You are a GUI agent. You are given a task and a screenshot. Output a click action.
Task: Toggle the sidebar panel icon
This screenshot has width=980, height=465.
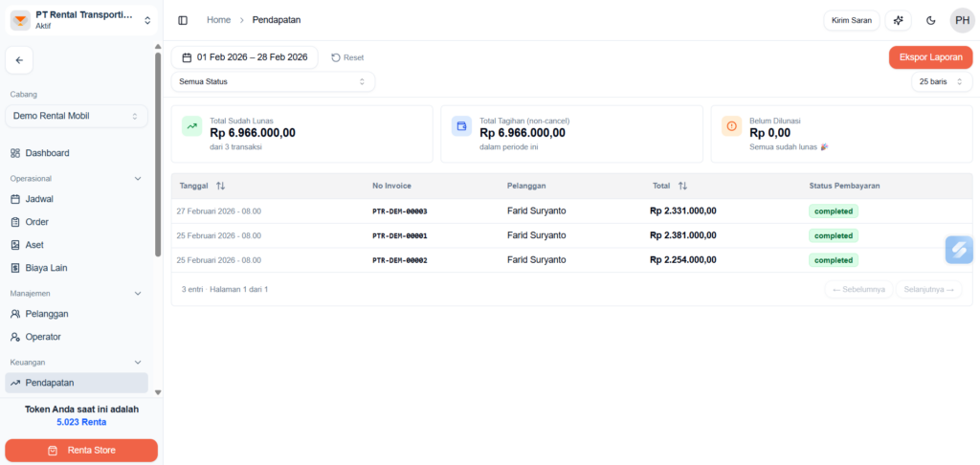coord(183,20)
